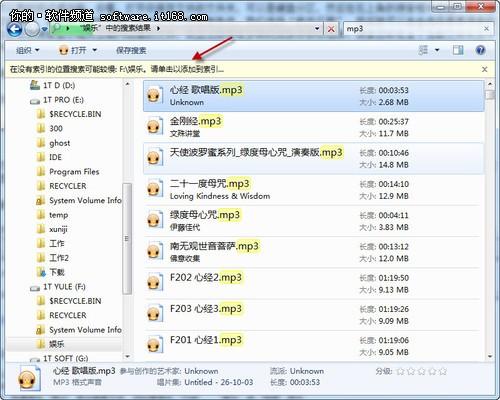Click Untitled - 26-10-03 album value

219,382
